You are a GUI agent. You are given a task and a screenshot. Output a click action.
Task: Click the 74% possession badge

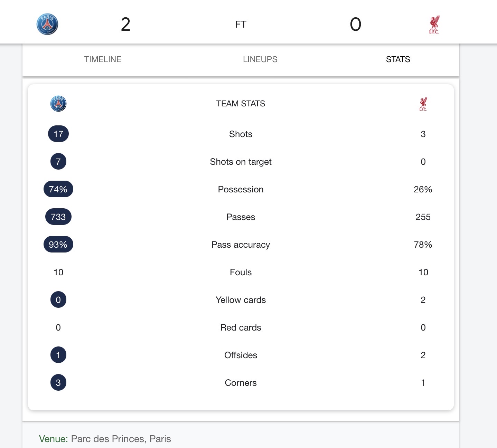tap(58, 189)
